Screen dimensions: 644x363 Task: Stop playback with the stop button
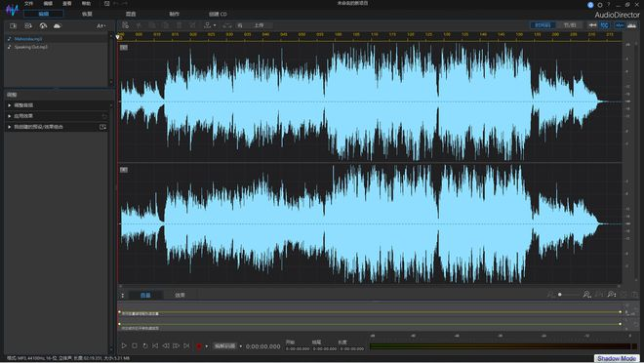(135, 346)
